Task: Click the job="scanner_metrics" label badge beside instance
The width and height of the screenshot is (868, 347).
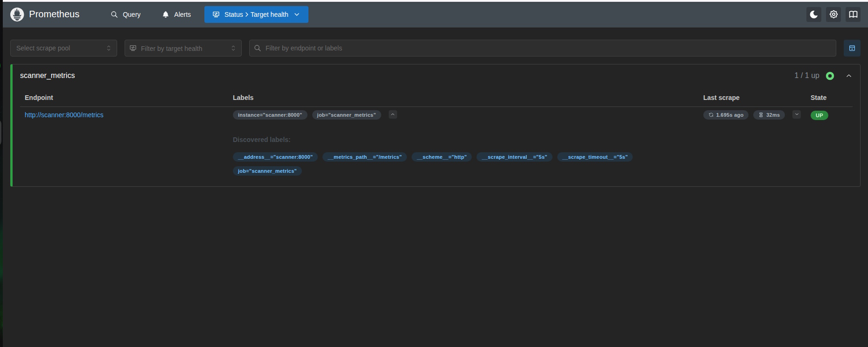Action: (x=346, y=115)
